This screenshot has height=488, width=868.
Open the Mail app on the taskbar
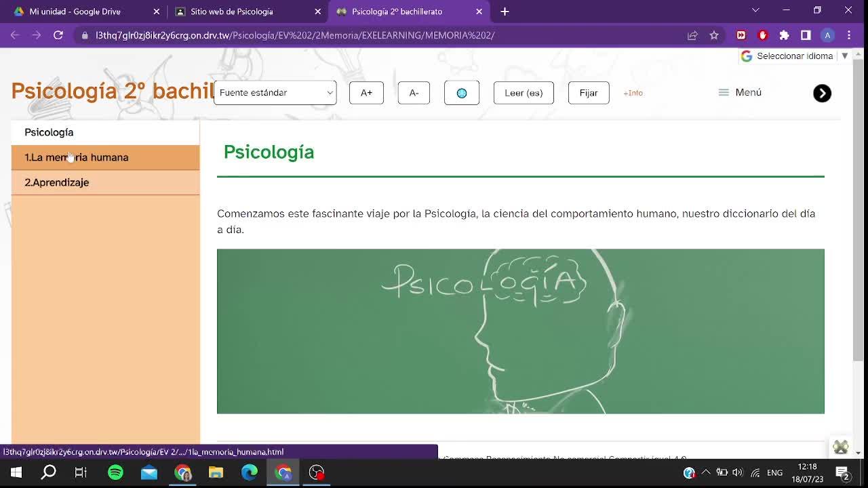pos(149,472)
